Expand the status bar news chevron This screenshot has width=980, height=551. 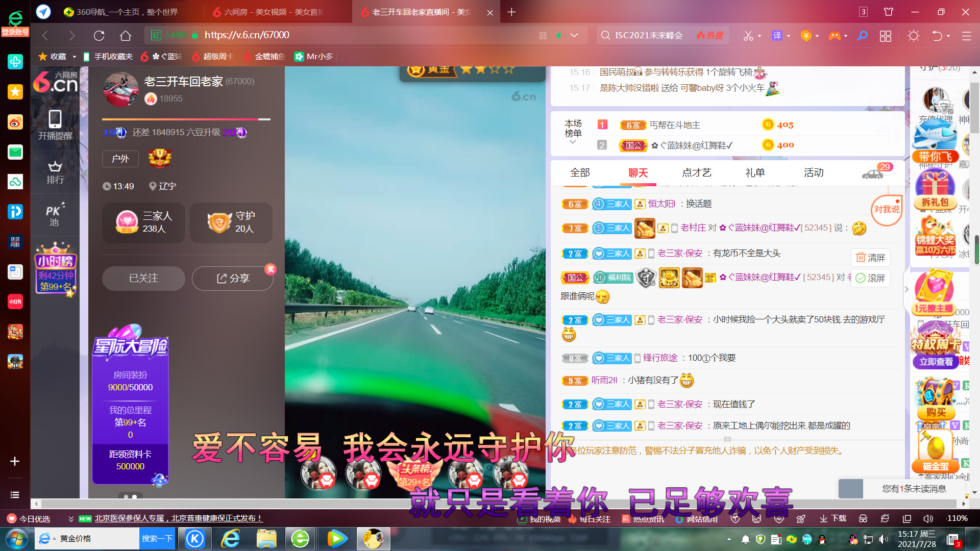click(x=71, y=519)
